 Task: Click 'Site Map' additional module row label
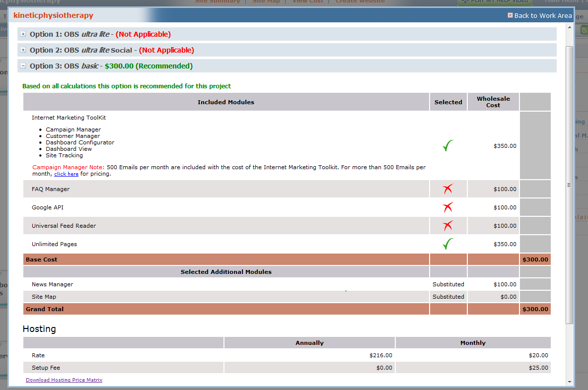[x=44, y=297]
